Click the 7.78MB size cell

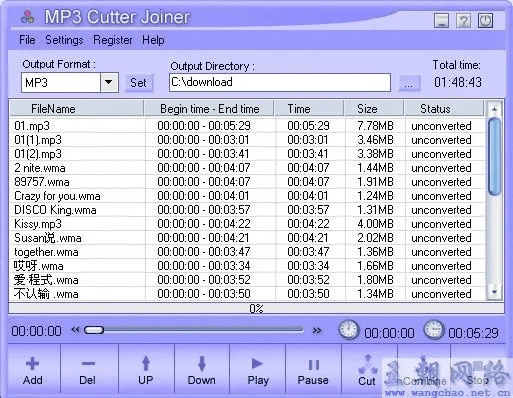pyautogui.click(x=375, y=126)
